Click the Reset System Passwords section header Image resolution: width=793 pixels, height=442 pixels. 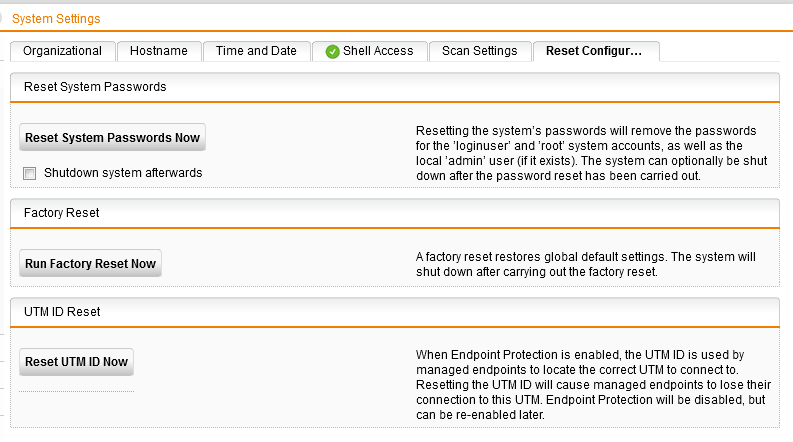(x=95, y=87)
